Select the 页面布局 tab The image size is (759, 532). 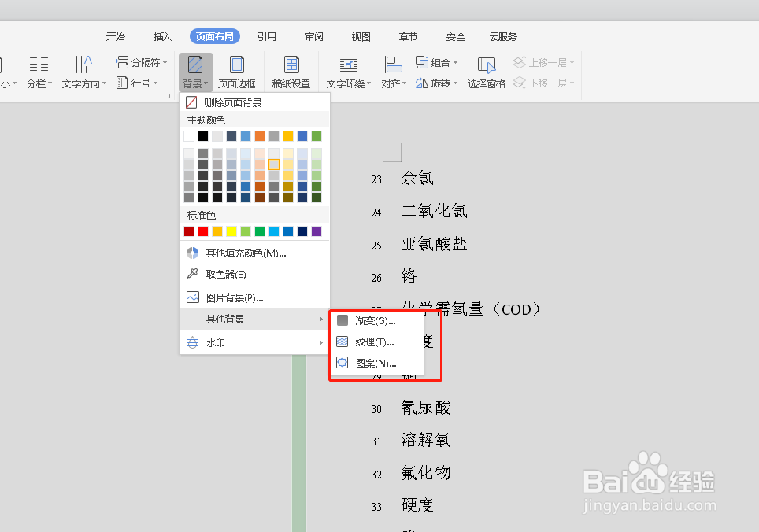(215, 37)
